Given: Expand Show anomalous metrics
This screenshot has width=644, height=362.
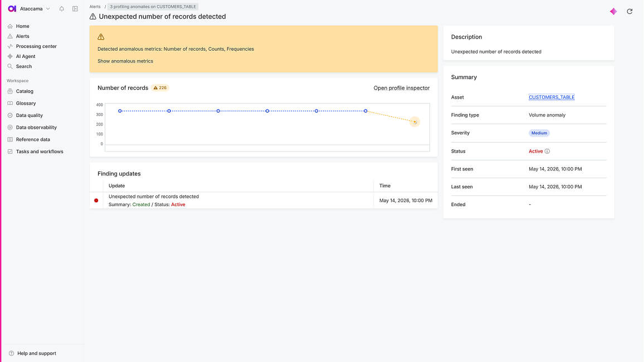Looking at the screenshot, I should pos(125,61).
